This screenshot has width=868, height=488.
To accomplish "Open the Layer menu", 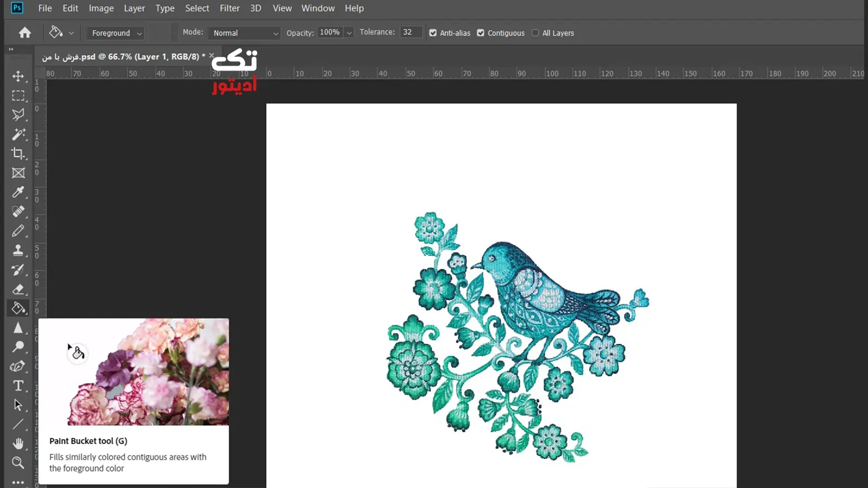I will [135, 8].
